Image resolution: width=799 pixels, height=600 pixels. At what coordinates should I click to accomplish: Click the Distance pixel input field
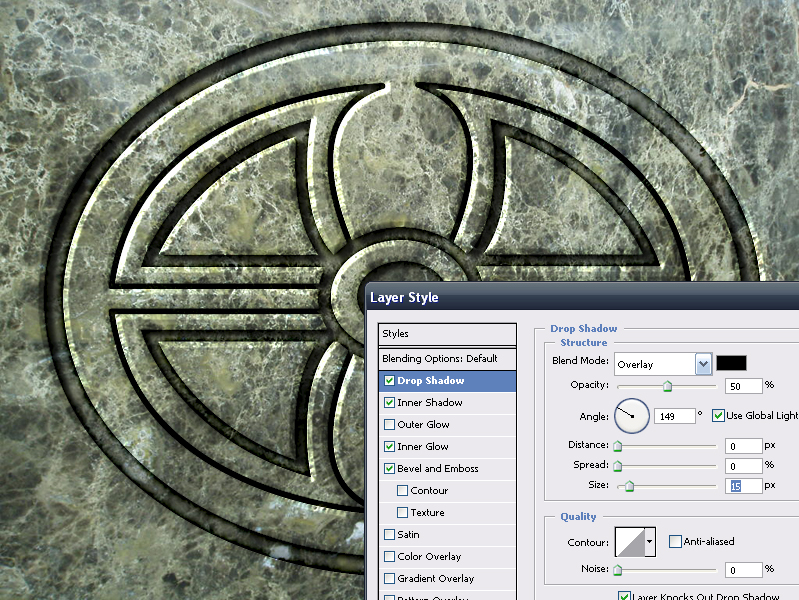pos(743,445)
